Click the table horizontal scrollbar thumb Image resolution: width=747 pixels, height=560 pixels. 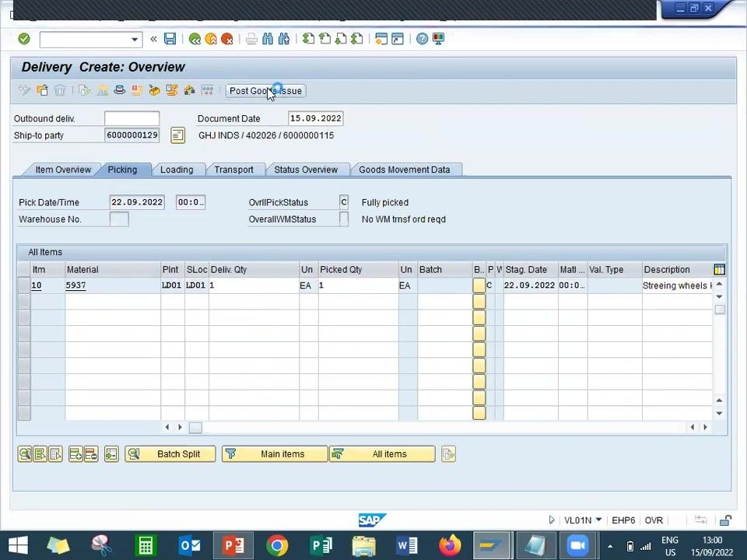[x=195, y=428]
